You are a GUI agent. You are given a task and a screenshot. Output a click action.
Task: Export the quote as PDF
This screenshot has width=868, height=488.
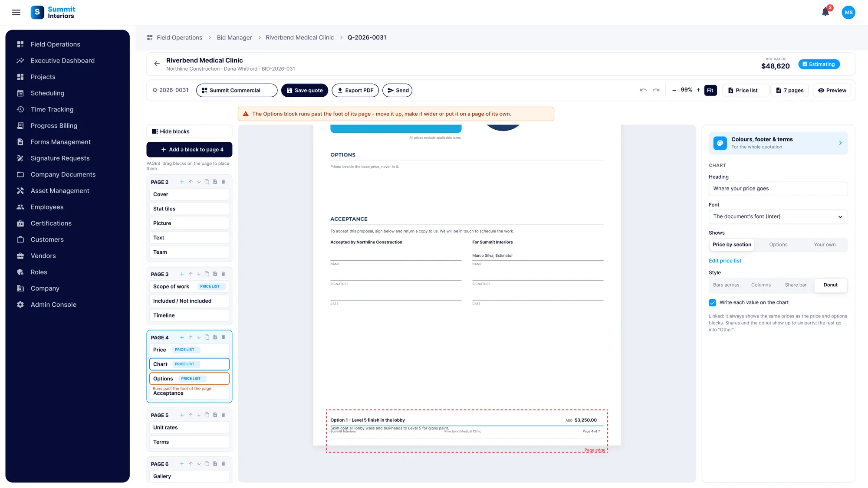(x=355, y=90)
